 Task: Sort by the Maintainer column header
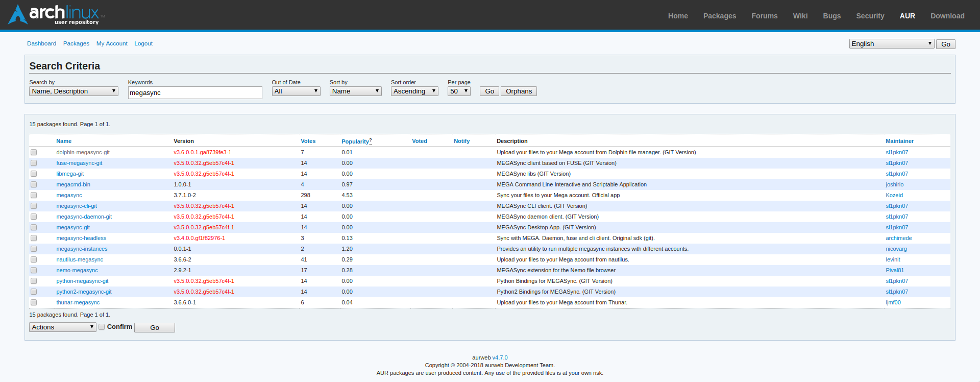coord(899,141)
